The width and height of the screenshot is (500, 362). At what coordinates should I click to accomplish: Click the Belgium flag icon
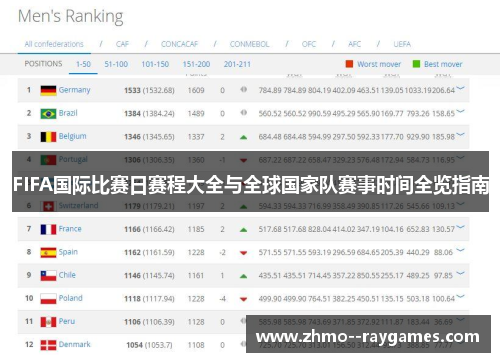[48, 137]
